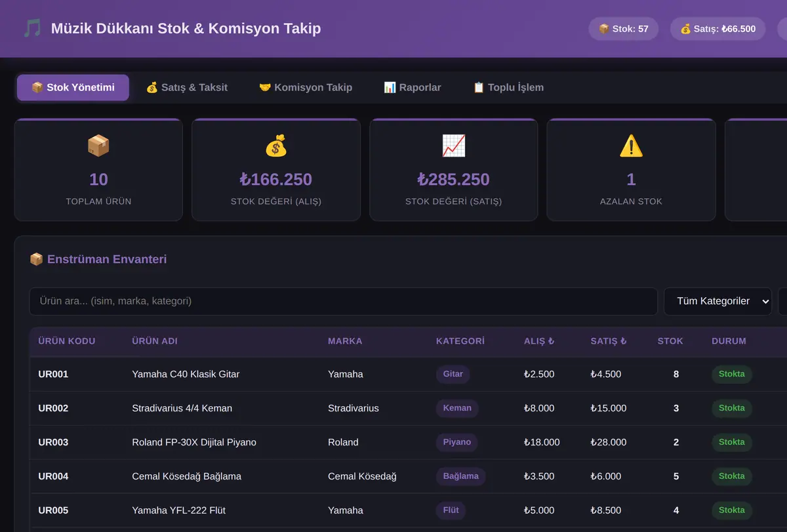Click Roland FP-30X Dijital Piyano name
787x532 pixels.
194,442
